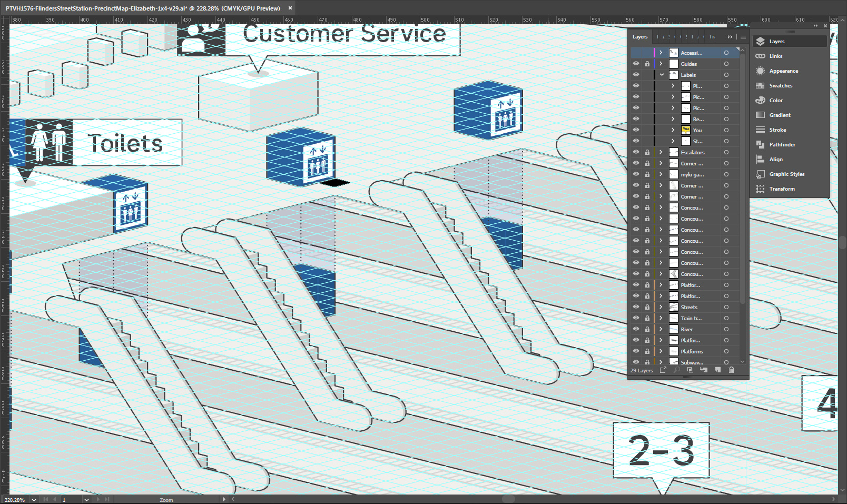Open the Align panel

[x=789, y=159]
